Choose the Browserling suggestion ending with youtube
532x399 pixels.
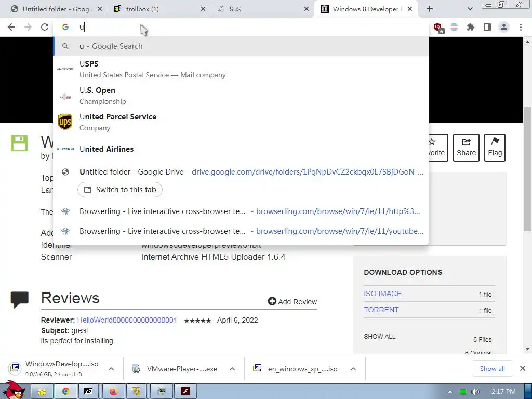click(x=241, y=231)
